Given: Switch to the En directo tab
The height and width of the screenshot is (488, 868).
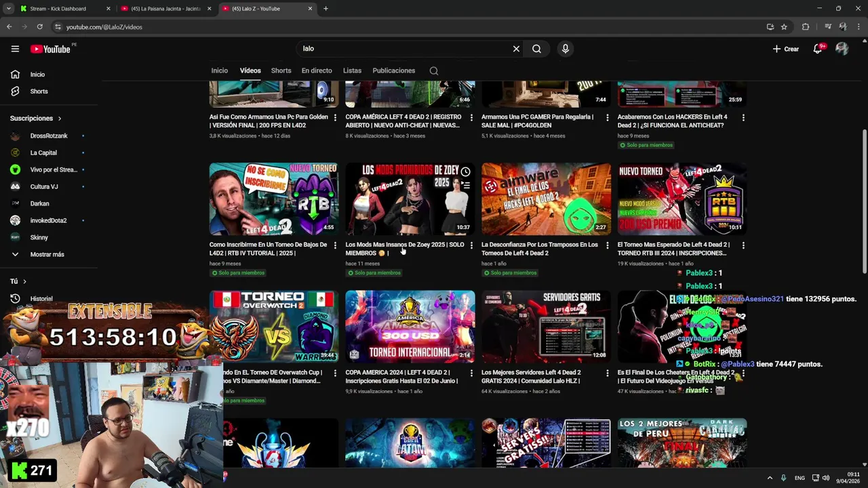Looking at the screenshot, I should coord(317,70).
